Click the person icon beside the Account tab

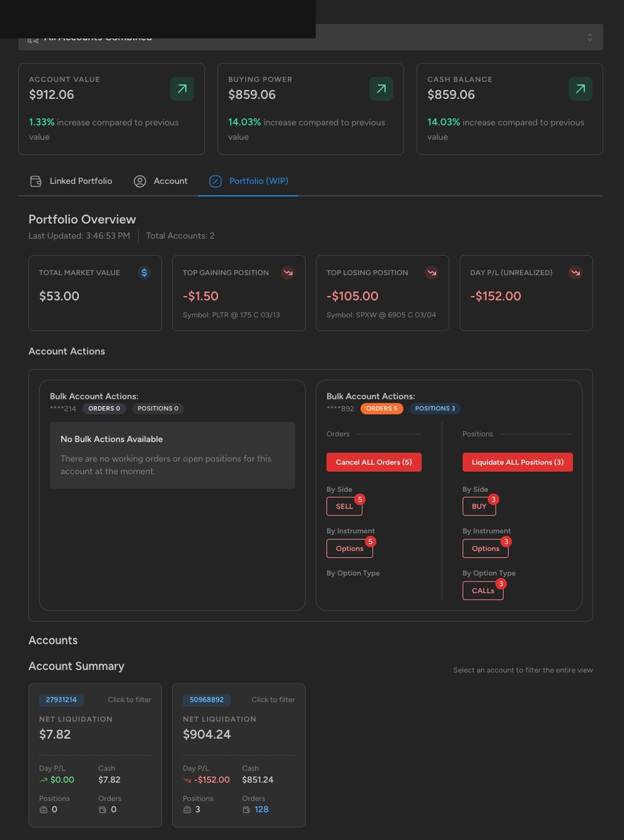140,181
